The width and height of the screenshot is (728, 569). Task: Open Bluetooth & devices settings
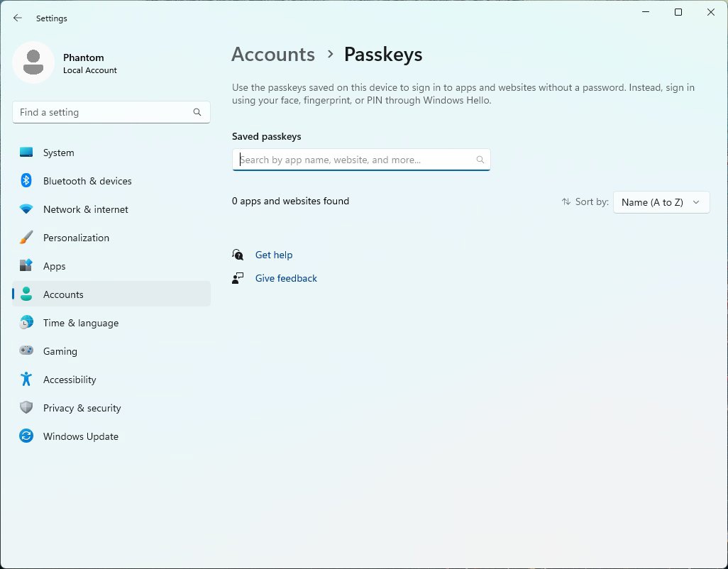[x=26, y=180]
